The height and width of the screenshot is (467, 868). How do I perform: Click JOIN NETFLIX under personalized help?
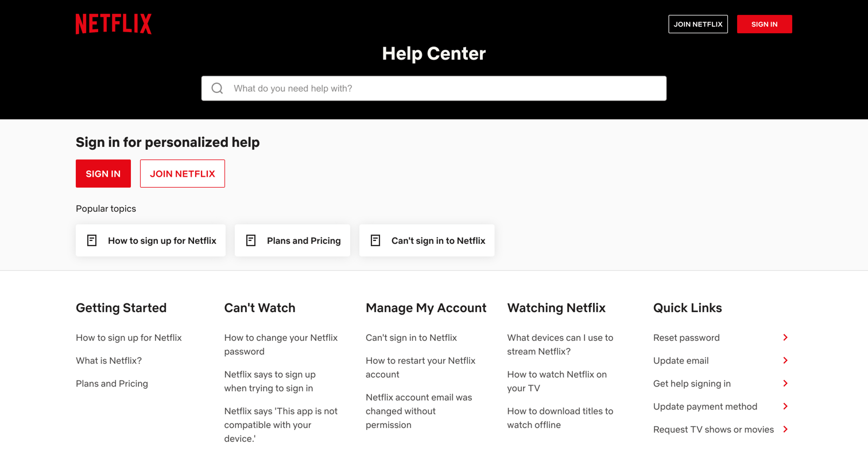point(183,173)
